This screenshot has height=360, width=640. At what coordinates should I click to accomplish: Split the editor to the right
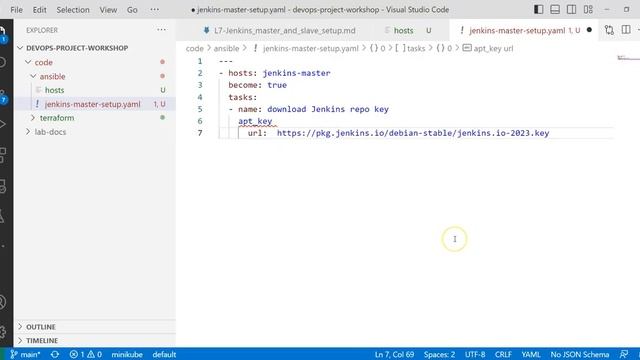626,30
